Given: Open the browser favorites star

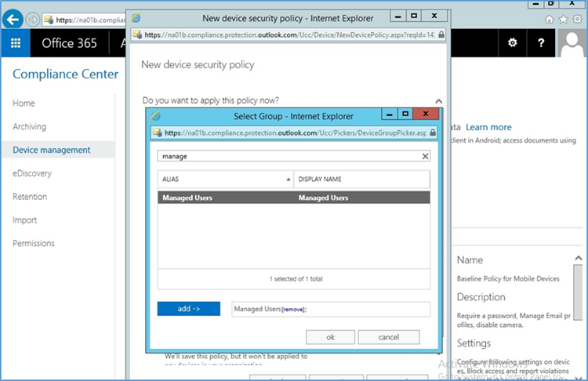Looking at the screenshot, I should 563,20.
